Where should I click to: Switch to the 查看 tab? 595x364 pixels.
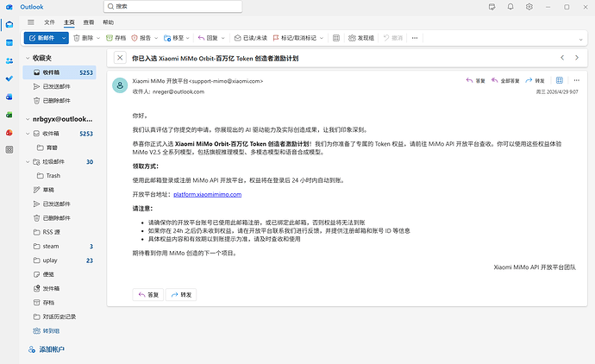click(89, 22)
